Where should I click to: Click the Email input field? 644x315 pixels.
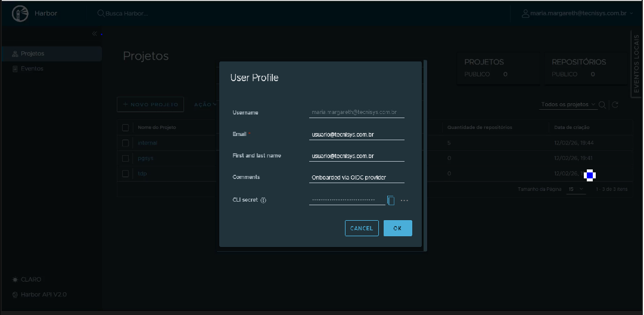point(357,135)
